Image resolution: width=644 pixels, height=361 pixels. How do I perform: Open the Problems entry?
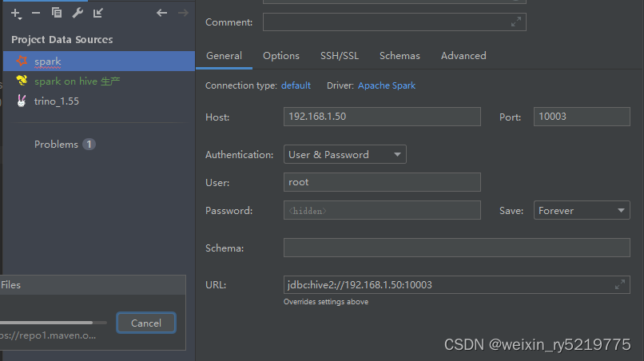click(56, 145)
